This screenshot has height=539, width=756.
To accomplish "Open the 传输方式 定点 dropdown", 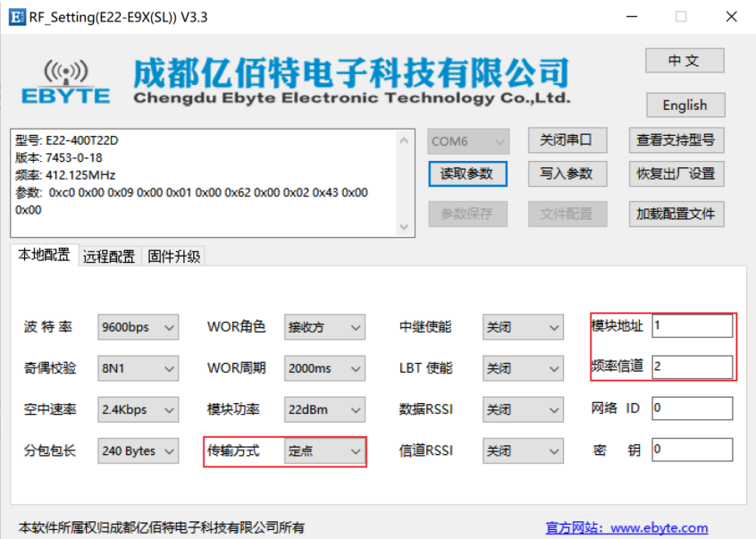I will (324, 451).
